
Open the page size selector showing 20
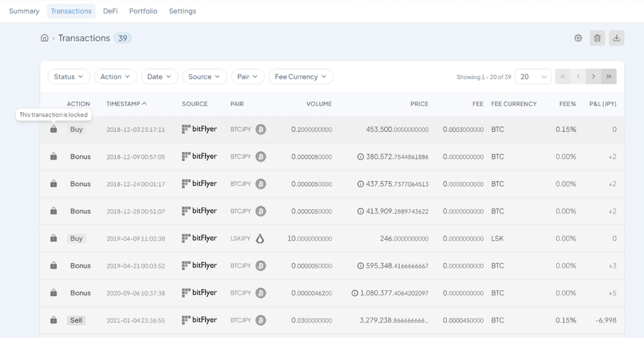coord(533,77)
